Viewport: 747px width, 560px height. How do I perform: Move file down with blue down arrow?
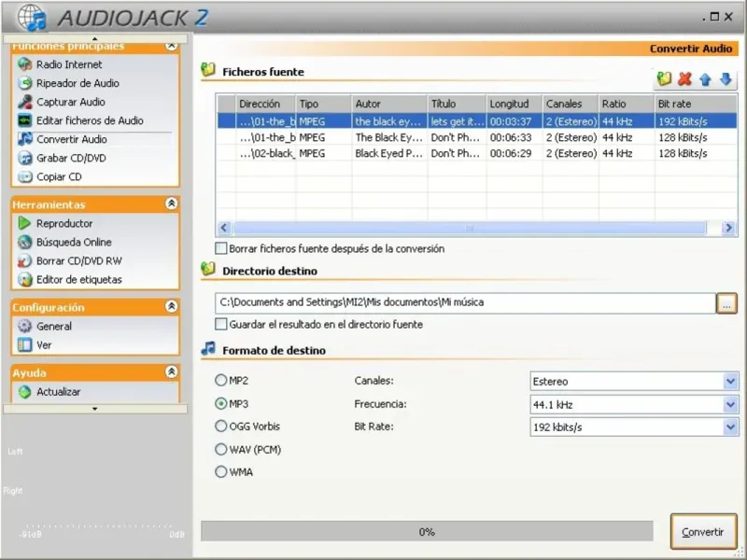726,79
